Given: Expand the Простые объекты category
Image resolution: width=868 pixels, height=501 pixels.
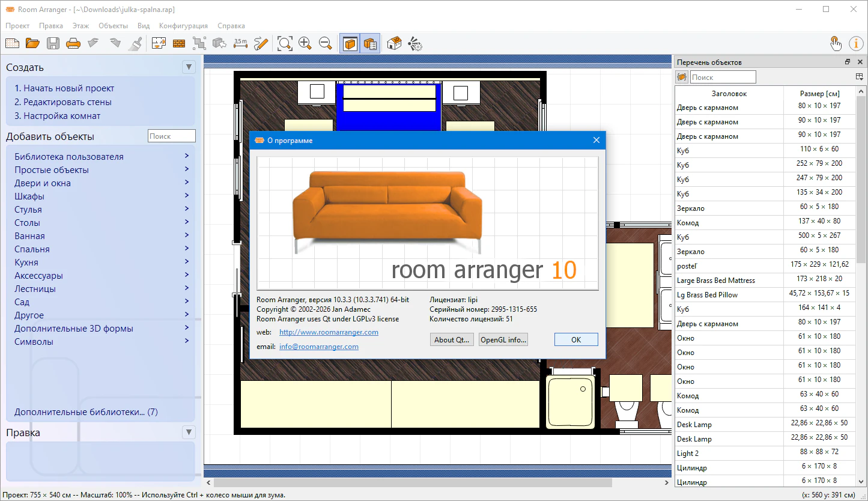Looking at the screenshot, I should [x=102, y=170].
